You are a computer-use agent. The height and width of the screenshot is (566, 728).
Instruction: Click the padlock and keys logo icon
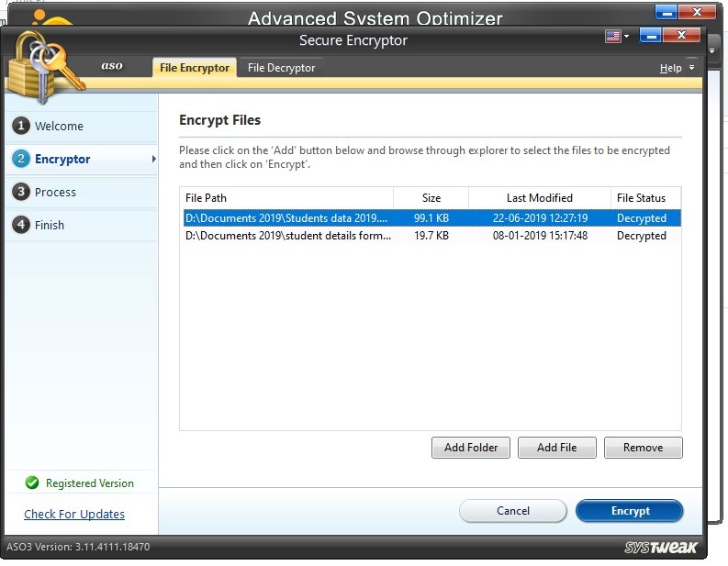44,66
